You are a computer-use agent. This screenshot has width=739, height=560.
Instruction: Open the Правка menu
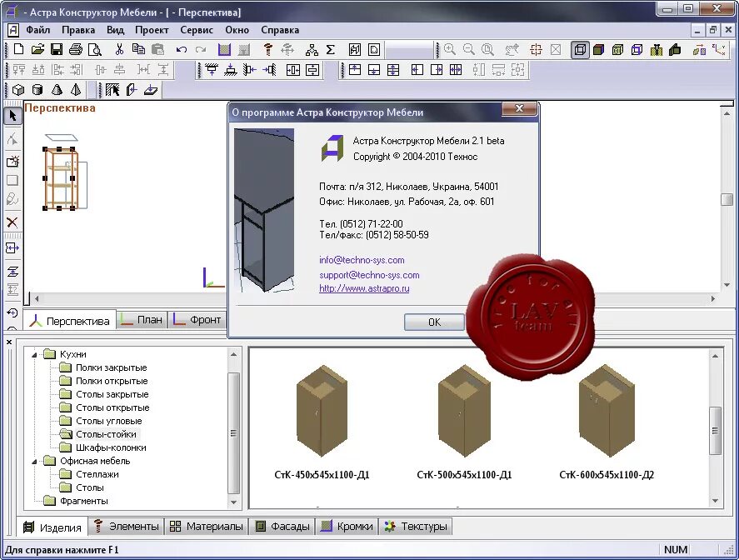click(78, 30)
